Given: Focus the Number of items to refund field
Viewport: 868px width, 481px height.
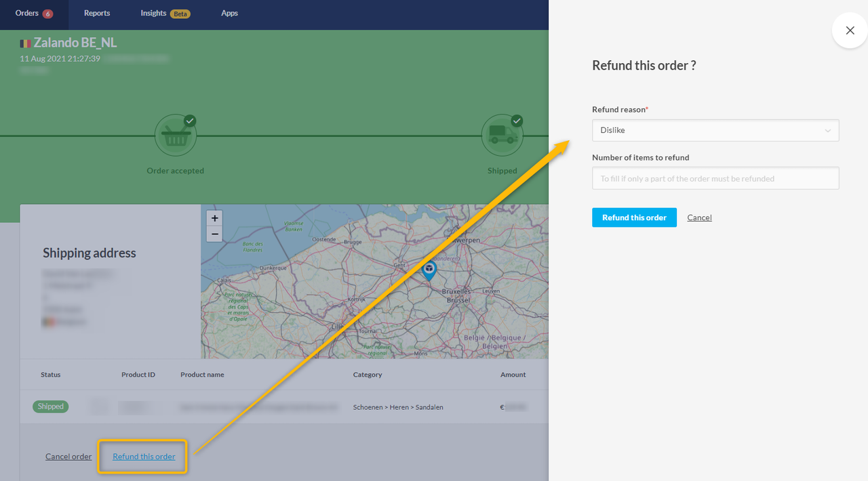Looking at the screenshot, I should (x=715, y=179).
